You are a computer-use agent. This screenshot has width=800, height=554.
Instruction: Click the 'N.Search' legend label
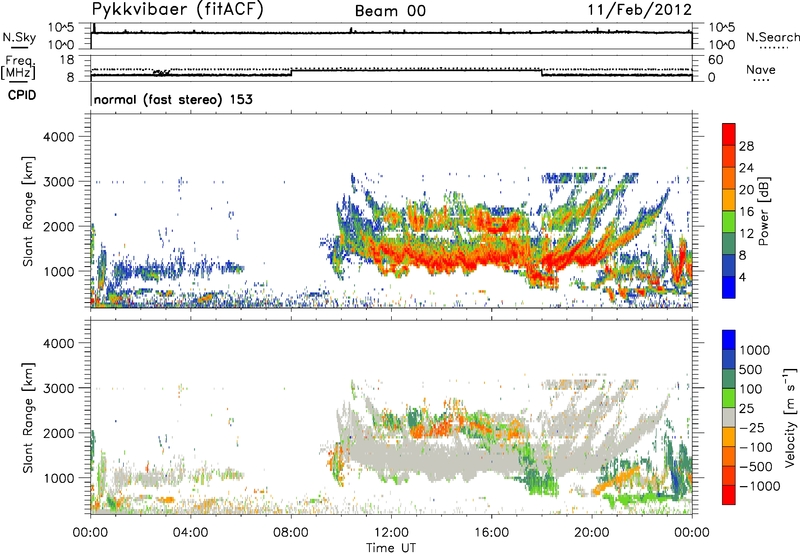772,37
